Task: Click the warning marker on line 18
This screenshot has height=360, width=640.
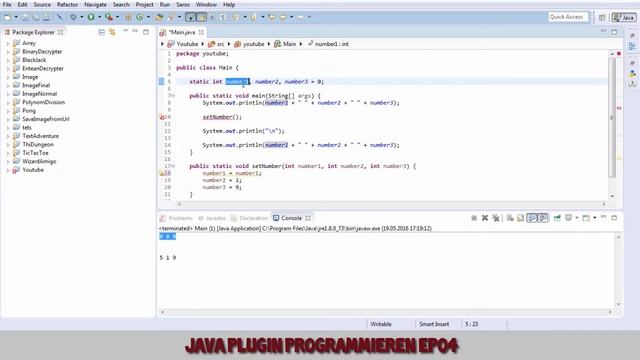Action: (x=162, y=173)
